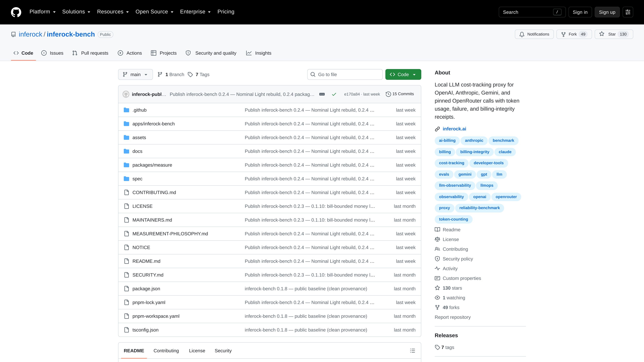The width and height of the screenshot is (644, 362).
Task: Open the README outline list icon
Action: (x=413, y=351)
